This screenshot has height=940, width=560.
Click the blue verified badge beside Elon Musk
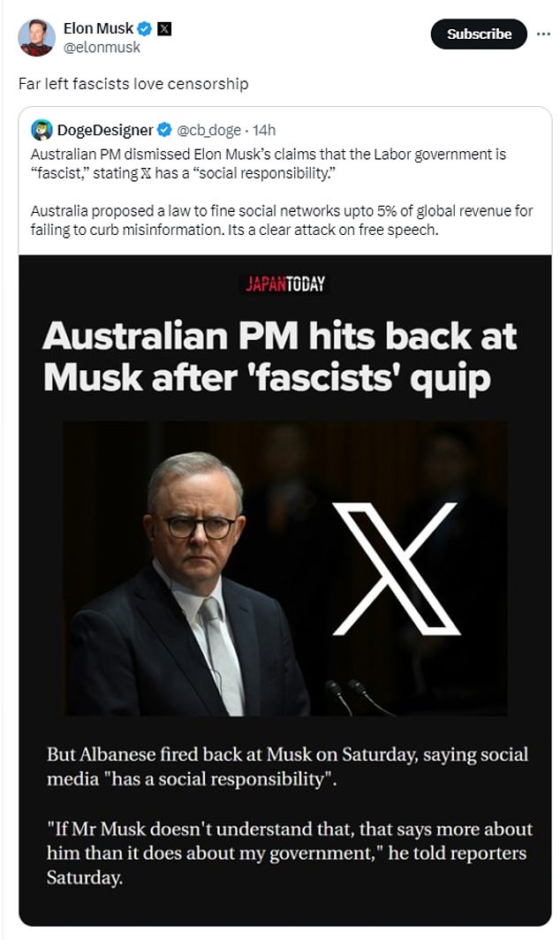click(145, 29)
